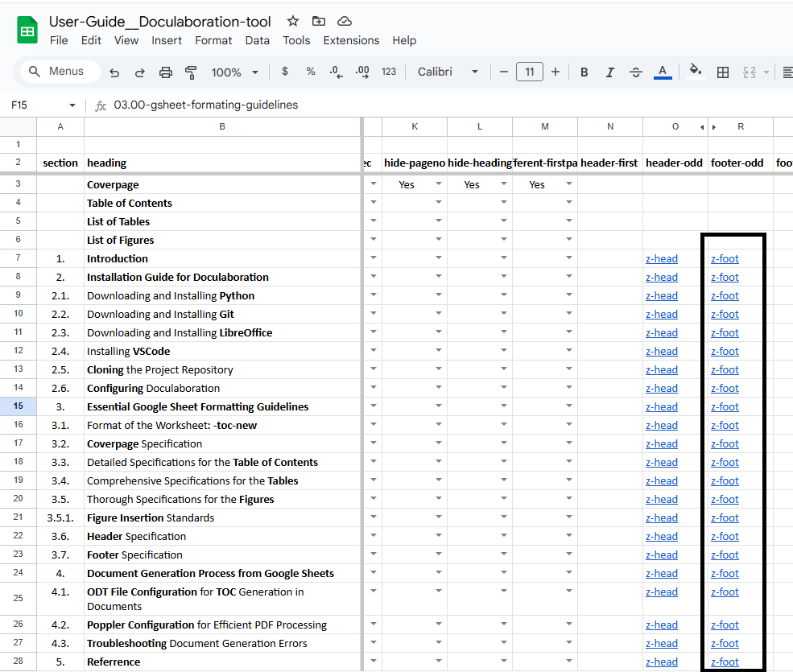
Task: Increase font size with plus button
Action: pyautogui.click(x=556, y=72)
